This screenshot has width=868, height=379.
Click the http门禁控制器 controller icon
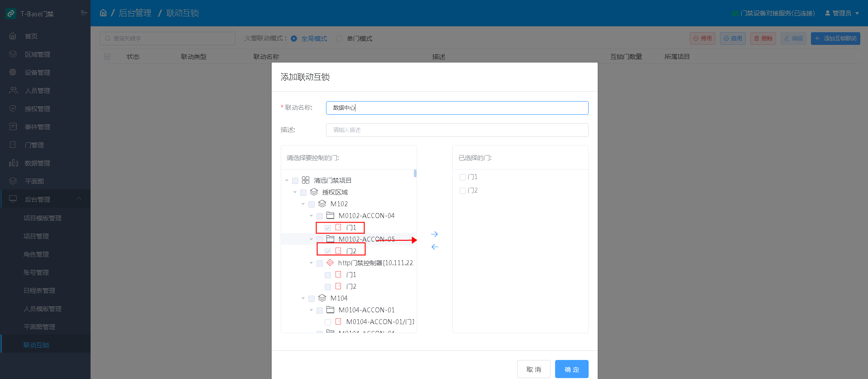click(x=330, y=262)
